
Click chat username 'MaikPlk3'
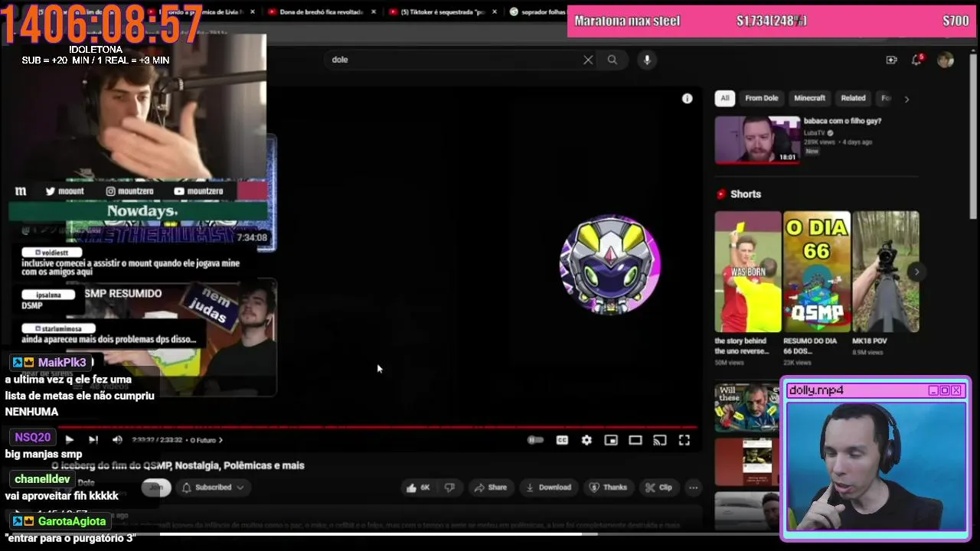pyautogui.click(x=62, y=363)
